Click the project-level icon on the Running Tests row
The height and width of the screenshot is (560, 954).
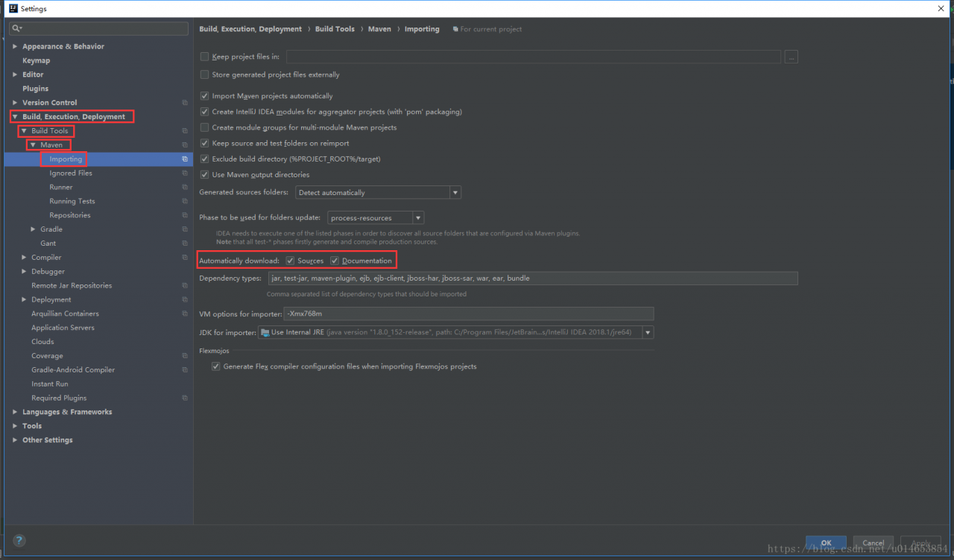tap(185, 201)
